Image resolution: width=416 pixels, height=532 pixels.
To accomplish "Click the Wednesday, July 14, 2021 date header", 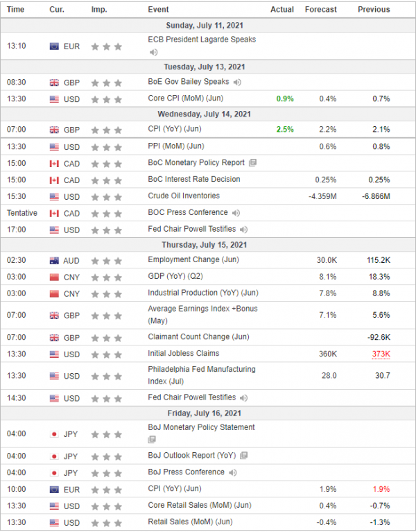I will pyautogui.click(x=204, y=114).
